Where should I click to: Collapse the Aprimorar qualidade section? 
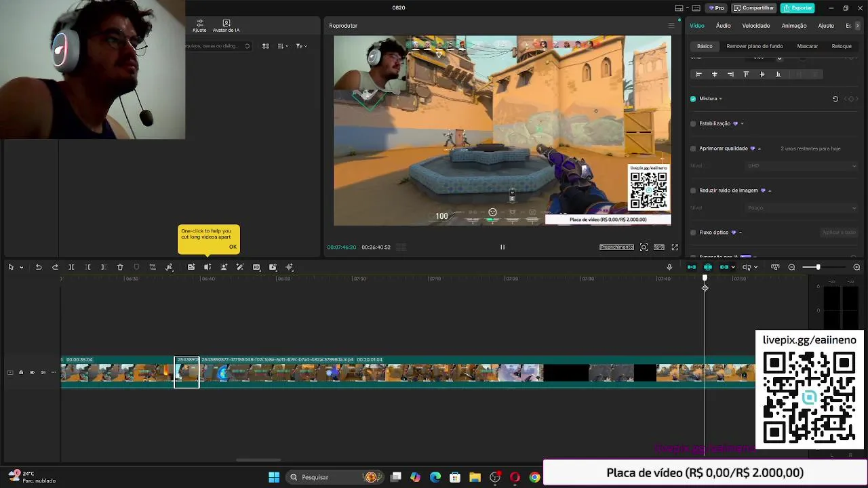(759, 148)
